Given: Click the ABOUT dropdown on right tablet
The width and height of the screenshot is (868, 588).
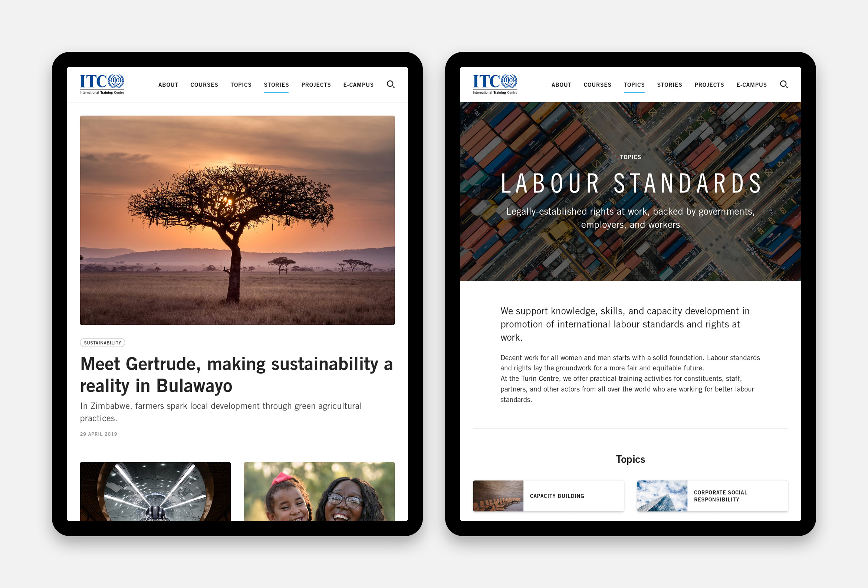Looking at the screenshot, I should (x=561, y=84).
